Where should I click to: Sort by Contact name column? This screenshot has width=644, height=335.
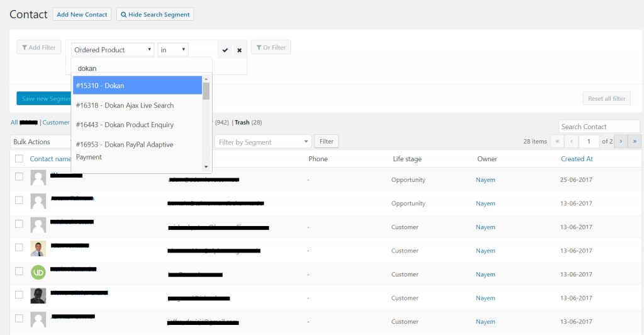pos(50,159)
